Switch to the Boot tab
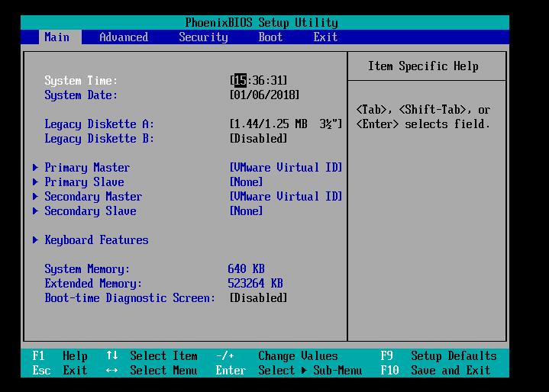 (x=270, y=37)
